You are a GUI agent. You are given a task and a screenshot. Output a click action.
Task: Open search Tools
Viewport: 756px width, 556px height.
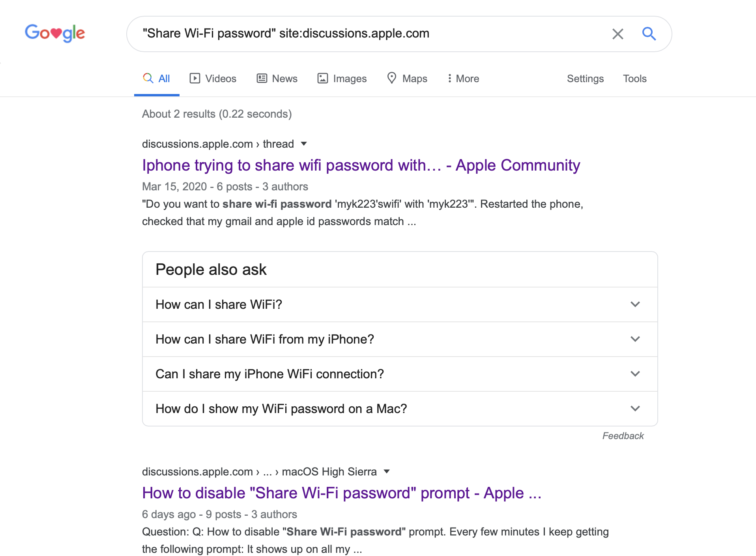click(634, 79)
